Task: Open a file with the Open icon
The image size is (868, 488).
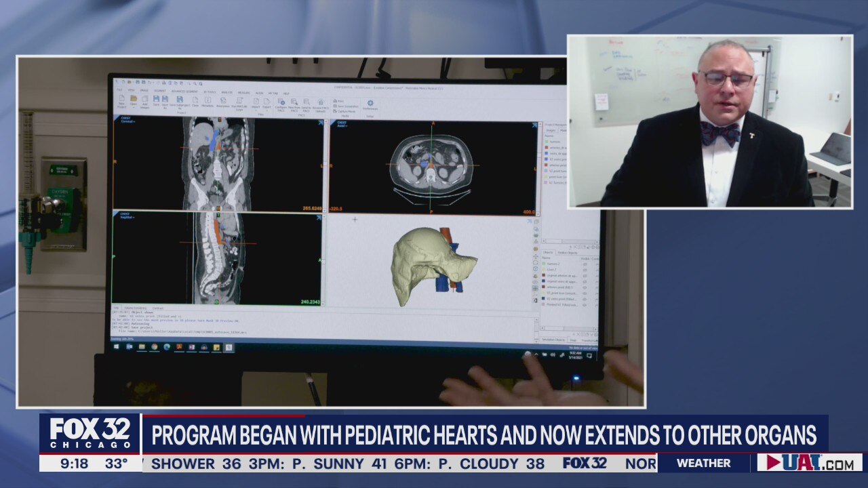Action: point(134,100)
